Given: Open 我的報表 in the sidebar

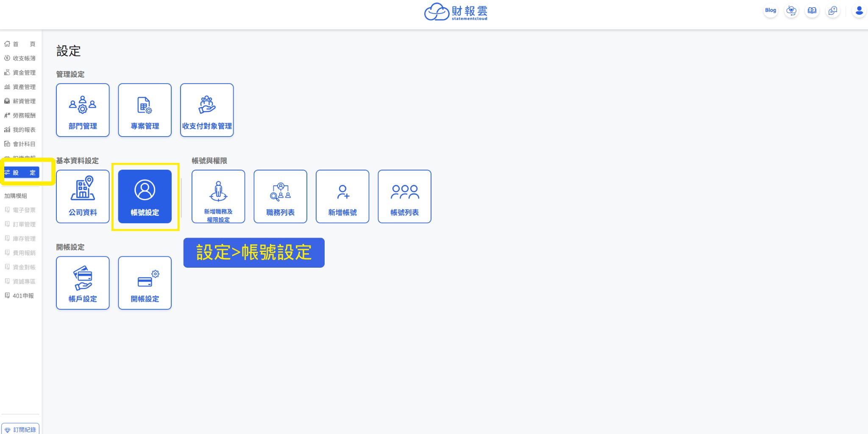Looking at the screenshot, I should pyautogui.click(x=20, y=130).
